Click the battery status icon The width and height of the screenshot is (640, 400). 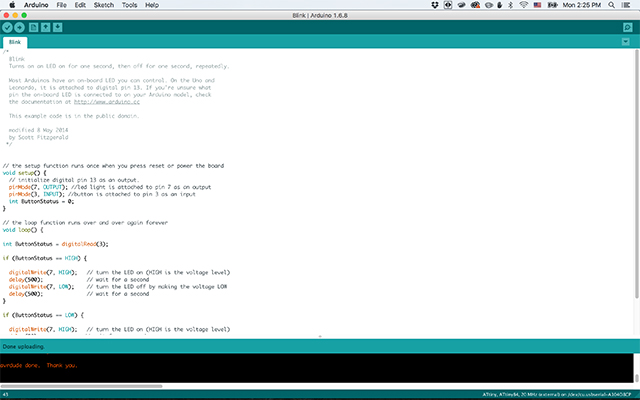[x=552, y=5]
